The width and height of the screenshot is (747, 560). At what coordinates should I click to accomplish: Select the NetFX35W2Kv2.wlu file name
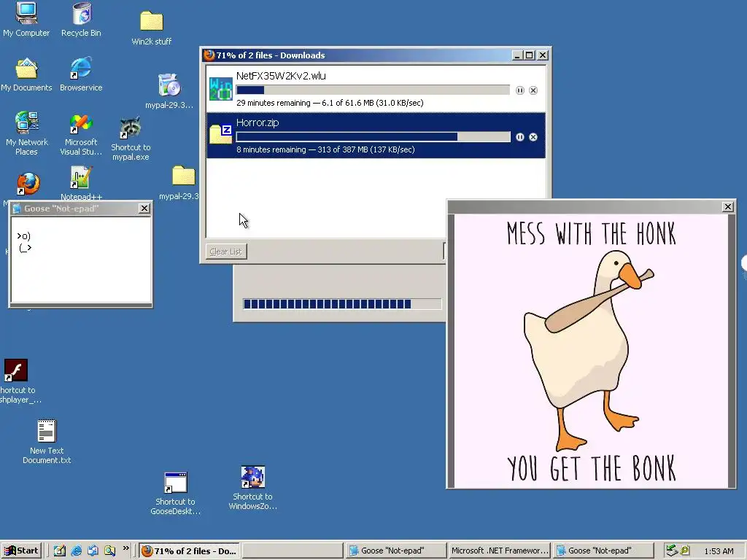281,76
